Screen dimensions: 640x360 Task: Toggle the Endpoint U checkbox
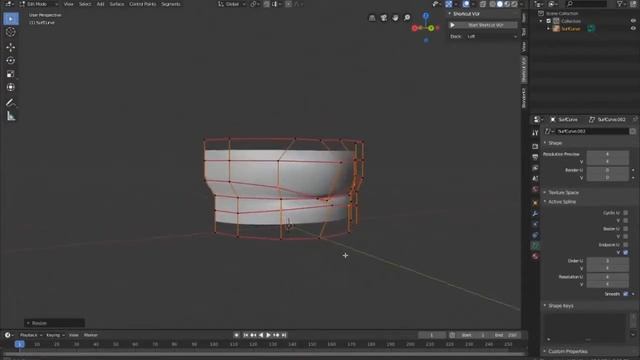[626, 244]
